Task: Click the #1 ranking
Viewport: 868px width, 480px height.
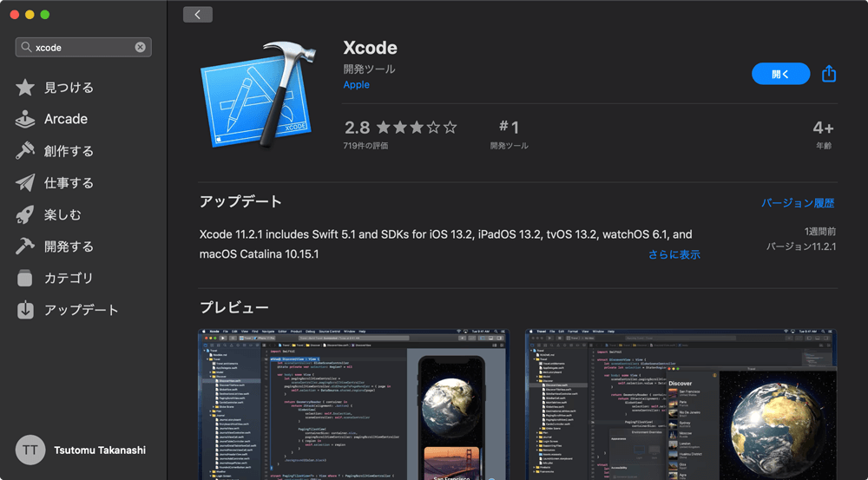Action: pos(509,128)
